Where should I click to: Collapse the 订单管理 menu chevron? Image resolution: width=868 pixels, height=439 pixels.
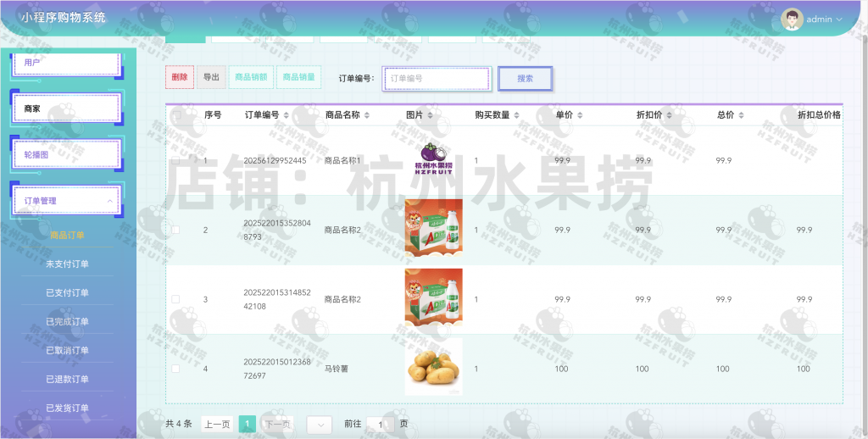tap(109, 201)
